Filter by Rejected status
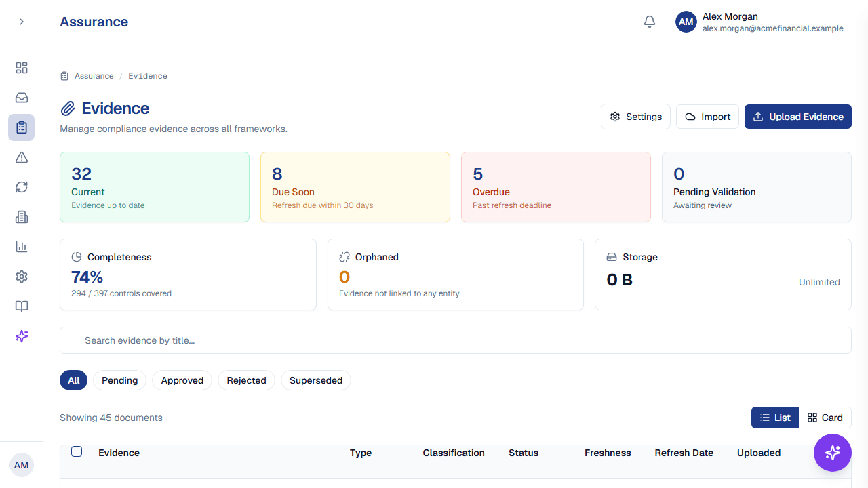The width and height of the screenshot is (868, 488). coord(247,380)
